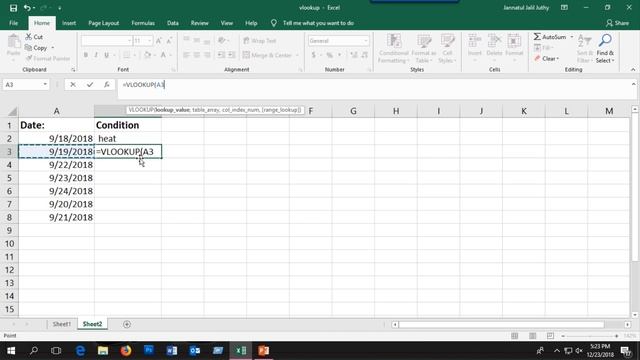Open Outlook from the taskbar
Screen dimensions: 640x360
pyautogui.click(x=195, y=351)
